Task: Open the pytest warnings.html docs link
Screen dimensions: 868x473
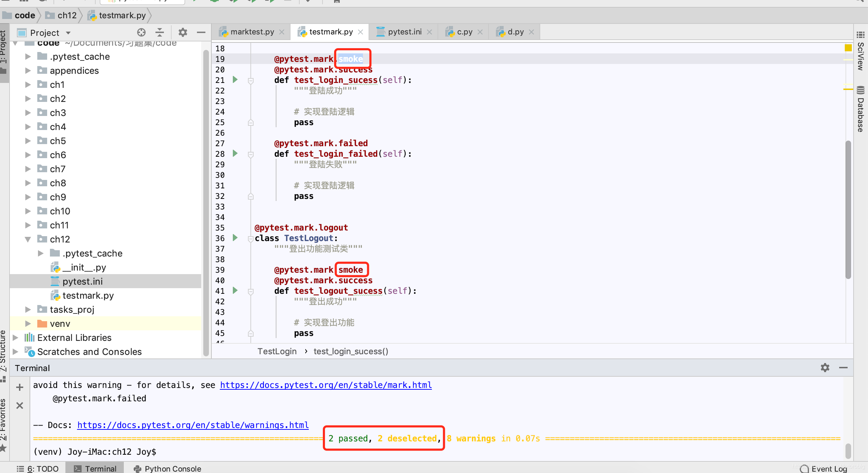Action: [x=192, y=425]
